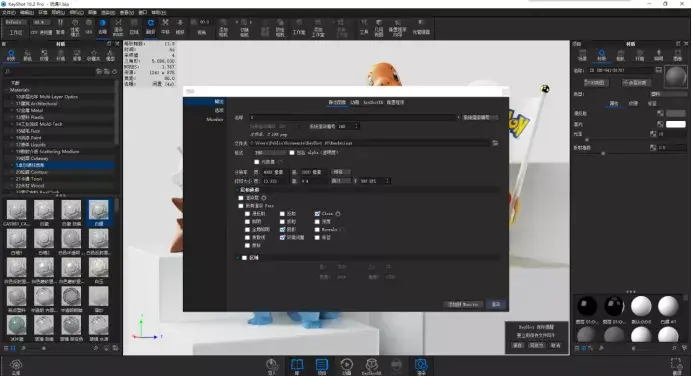The image size is (692, 376).
Task: Open the resolution presets dropdown
Action: [x=341, y=172]
